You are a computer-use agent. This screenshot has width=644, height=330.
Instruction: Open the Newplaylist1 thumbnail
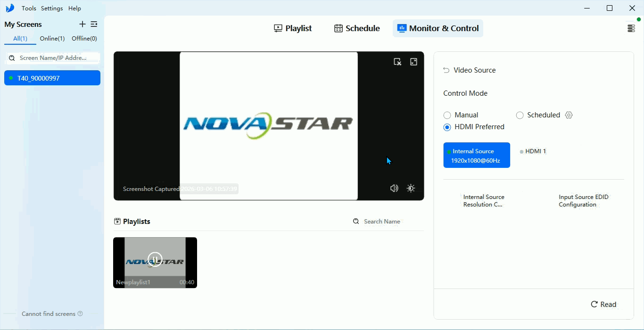pos(155,263)
